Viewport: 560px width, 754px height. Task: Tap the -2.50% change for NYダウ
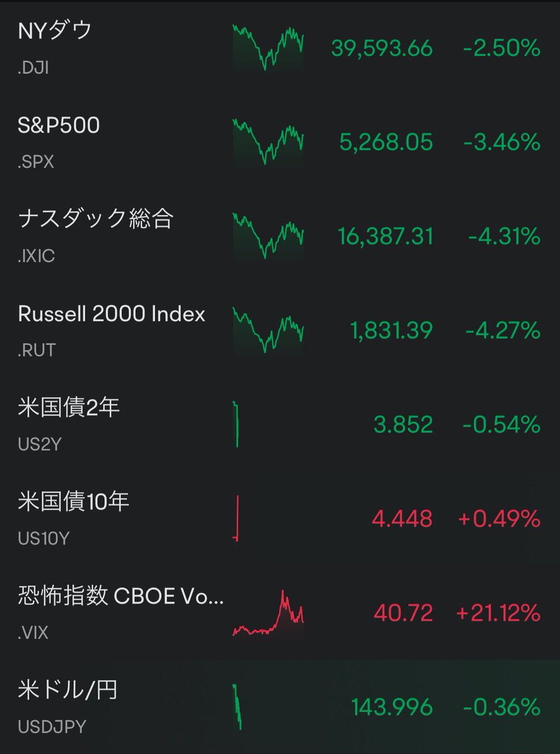(x=502, y=48)
